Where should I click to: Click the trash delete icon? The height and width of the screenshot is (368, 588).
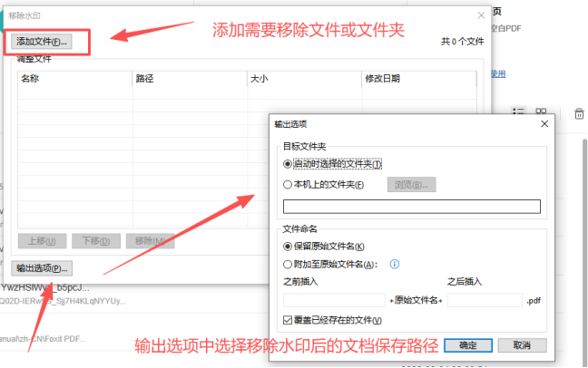[x=579, y=113]
